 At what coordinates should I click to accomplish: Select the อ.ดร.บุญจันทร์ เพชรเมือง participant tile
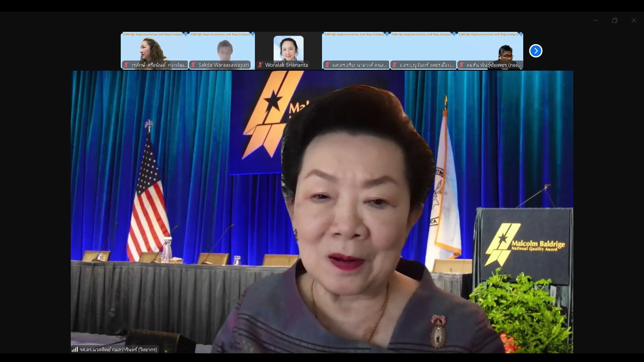point(423,51)
